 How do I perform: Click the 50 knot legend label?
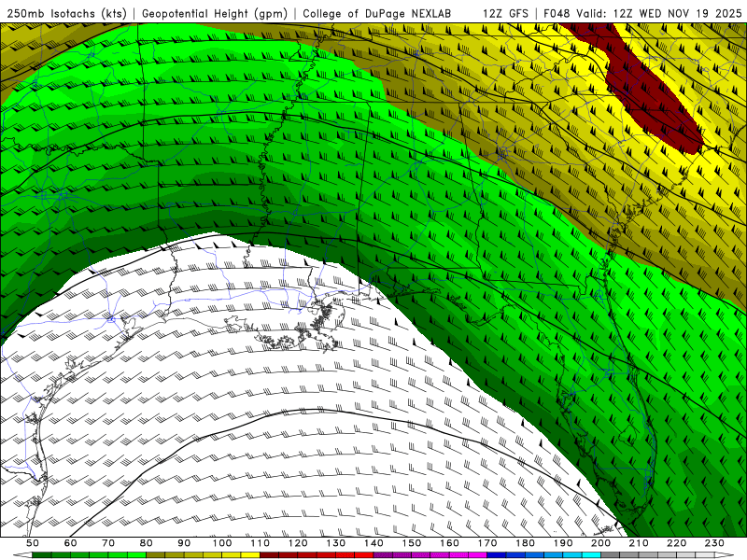click(x=33, y=543)
